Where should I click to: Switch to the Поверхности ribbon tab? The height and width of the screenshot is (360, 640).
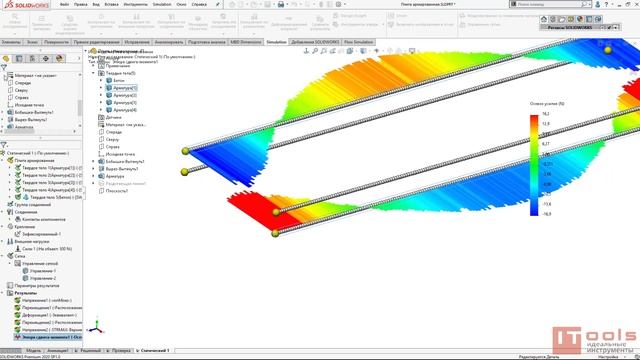[56, 42]
